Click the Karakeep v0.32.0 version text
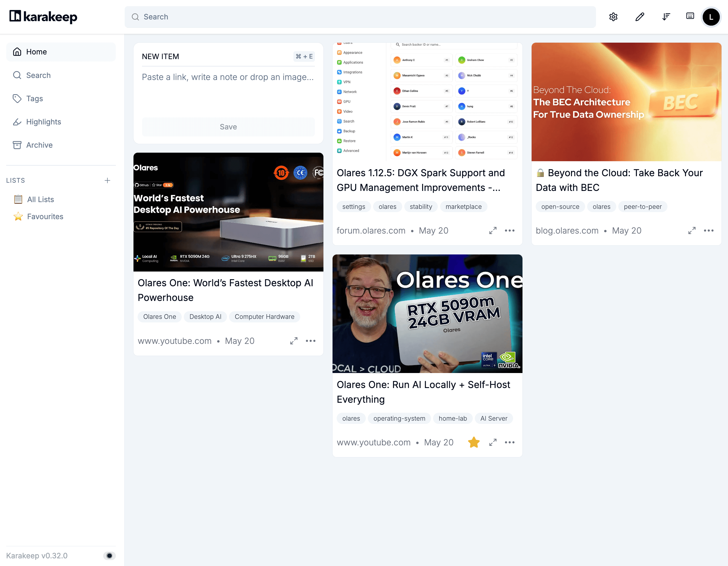728x566 pixels. 37,556
